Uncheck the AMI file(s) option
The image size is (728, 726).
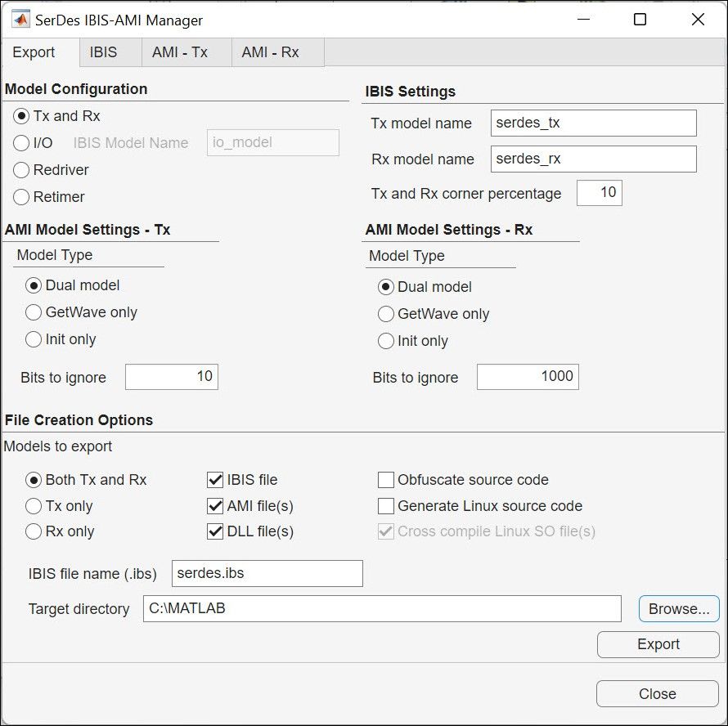[214, 506]
